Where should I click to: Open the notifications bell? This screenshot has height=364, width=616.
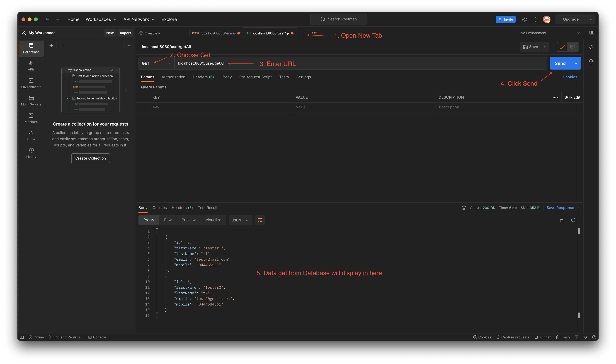[535, 19]
